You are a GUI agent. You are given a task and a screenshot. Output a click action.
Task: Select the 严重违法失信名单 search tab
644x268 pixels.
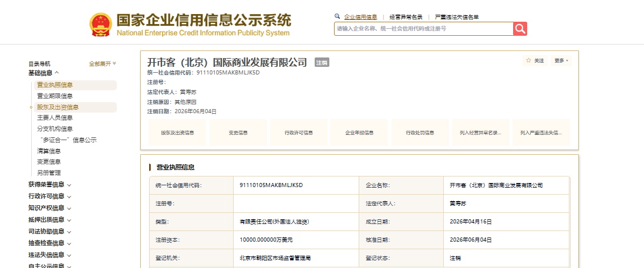click(x=457, y=17)
